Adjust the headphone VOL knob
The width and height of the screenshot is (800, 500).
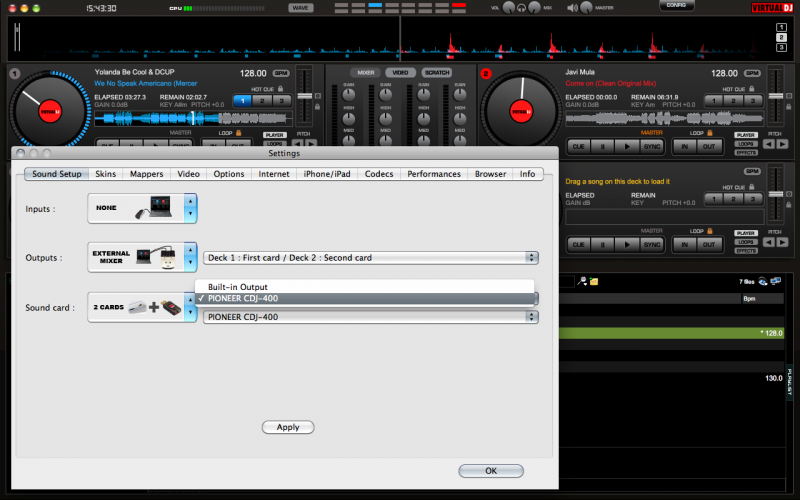pyautogui.click(x=509, y=8)
